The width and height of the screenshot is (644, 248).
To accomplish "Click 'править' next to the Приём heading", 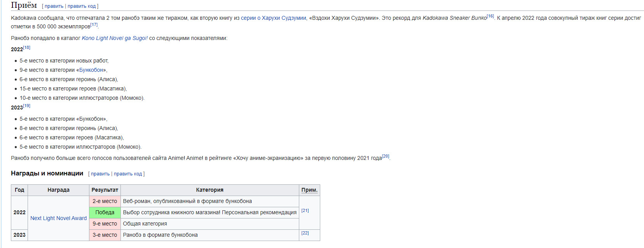I will click(x=54, y=6).
